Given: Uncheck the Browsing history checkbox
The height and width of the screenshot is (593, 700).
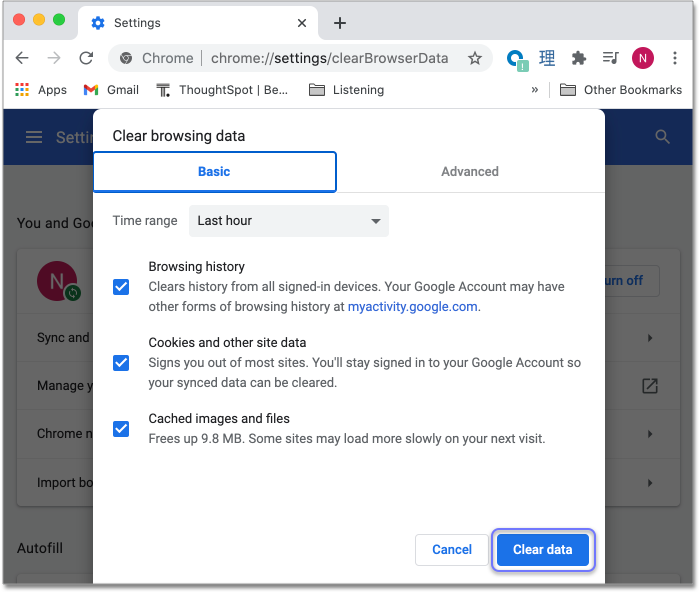Looking at the screenshot, I should click(121, 287).
